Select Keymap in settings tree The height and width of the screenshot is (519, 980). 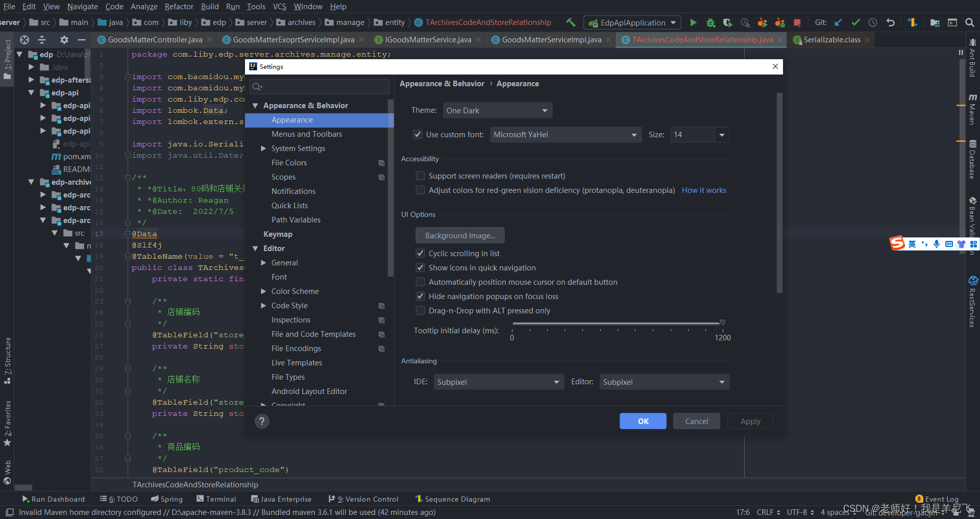278,234
